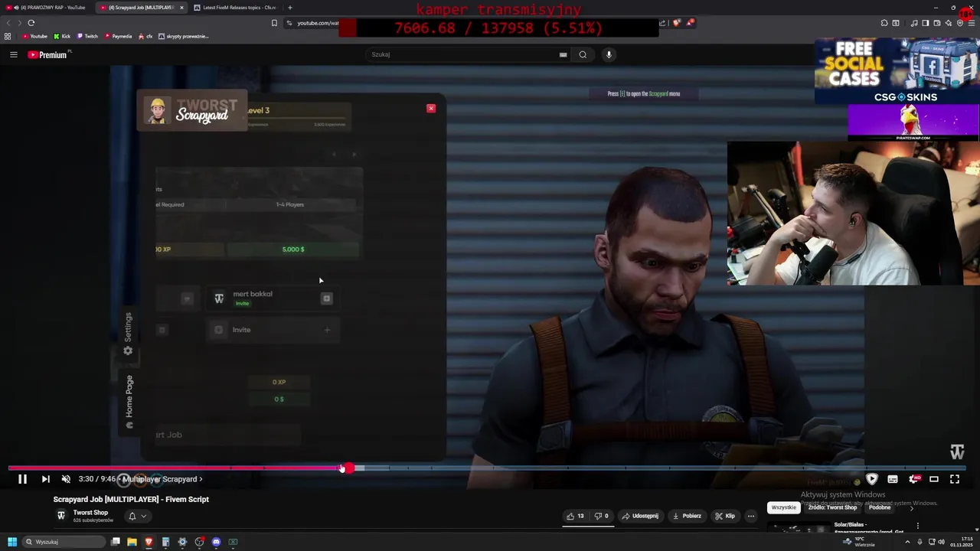Open Discord from the taskbar
This screenshot has width=980, height=551.
tap(216, 542)
